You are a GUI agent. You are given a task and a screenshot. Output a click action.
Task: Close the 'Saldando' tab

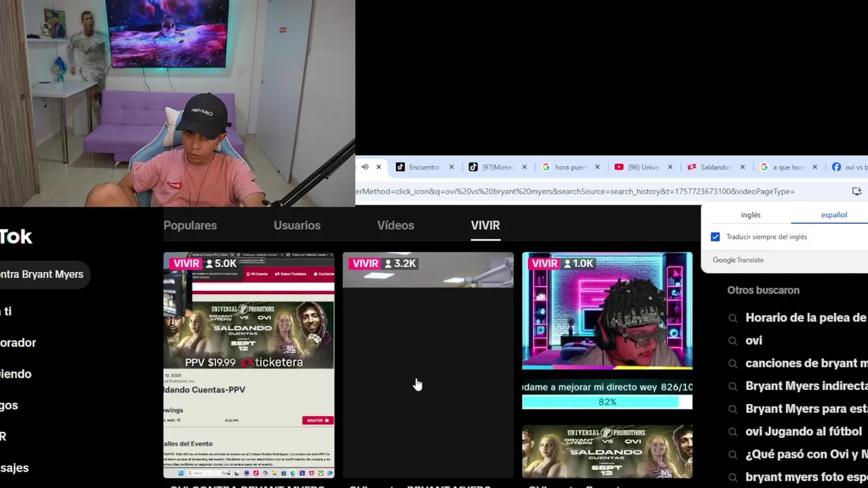point(743,167)
